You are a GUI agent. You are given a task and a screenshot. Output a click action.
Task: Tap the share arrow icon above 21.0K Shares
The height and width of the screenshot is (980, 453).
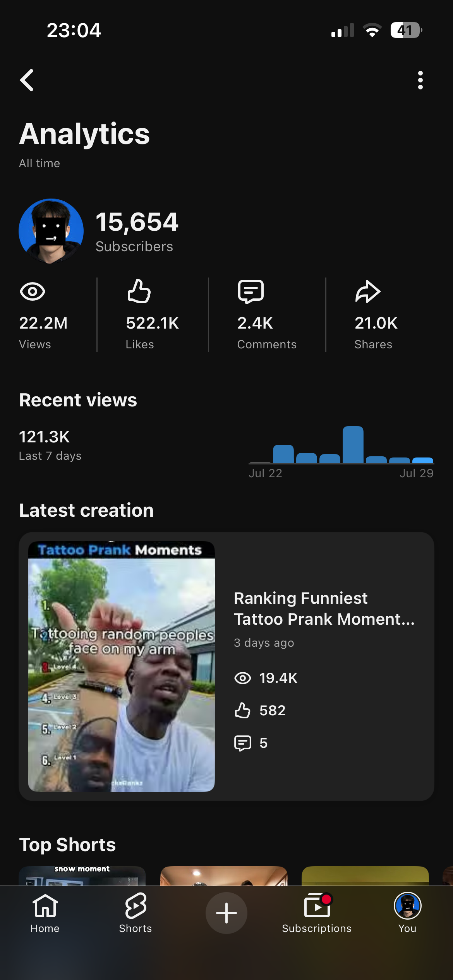tap(368, 291)
